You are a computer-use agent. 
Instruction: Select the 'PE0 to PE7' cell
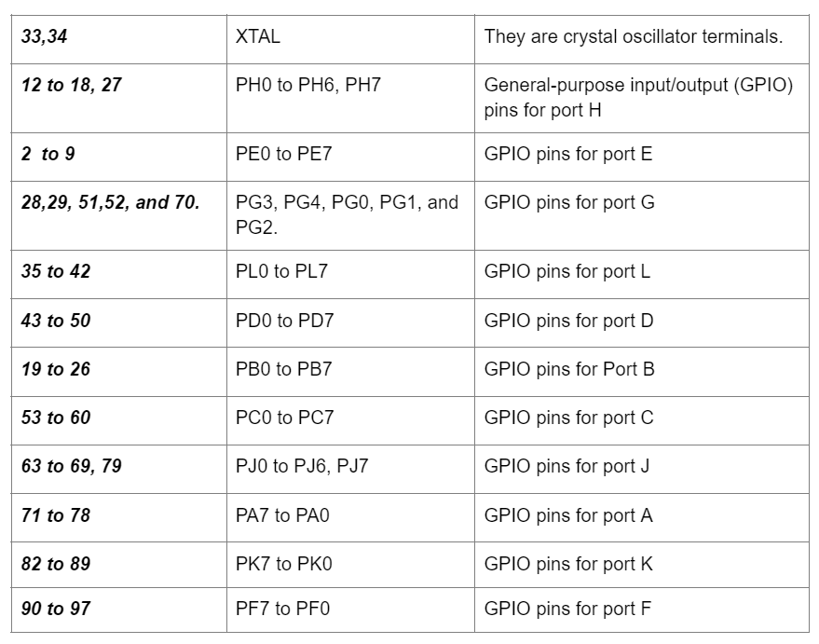coord(350,158)
